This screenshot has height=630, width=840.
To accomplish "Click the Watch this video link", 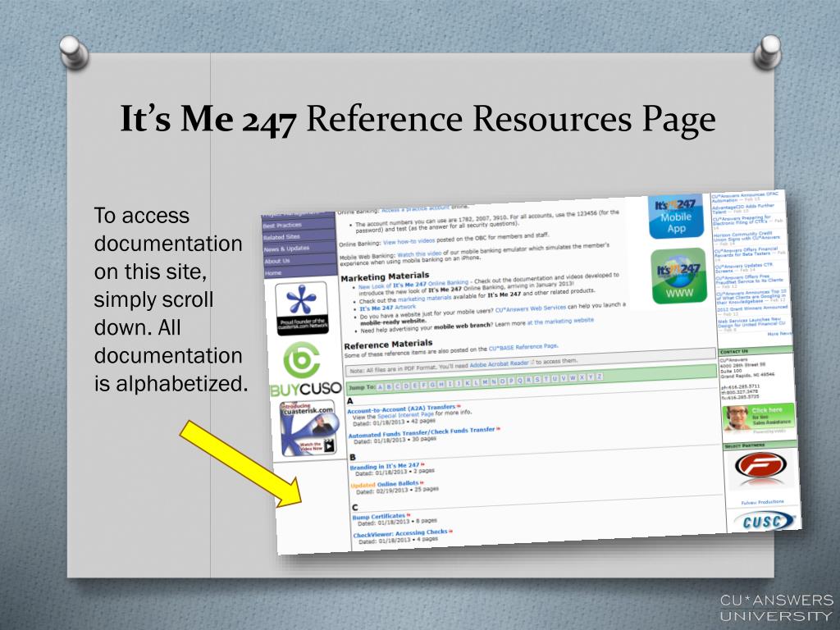I will (x=419, y=253).
